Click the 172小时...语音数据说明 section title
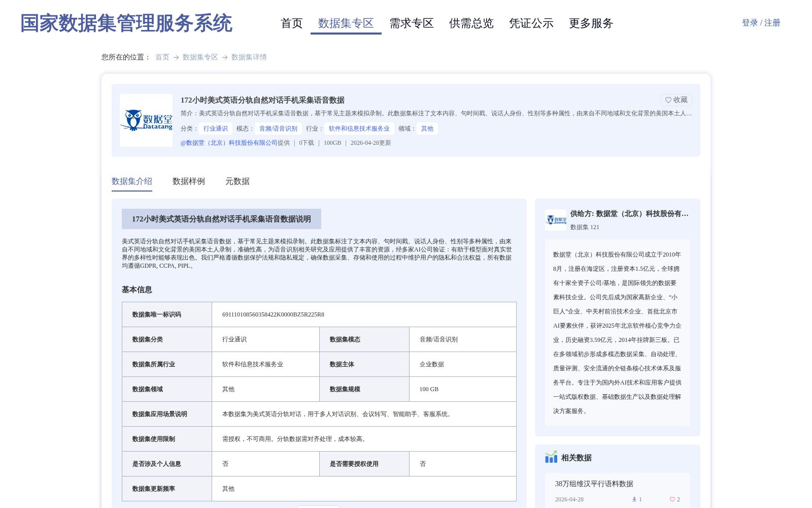The width and height of the screenshot is (812, 508). 221,219
